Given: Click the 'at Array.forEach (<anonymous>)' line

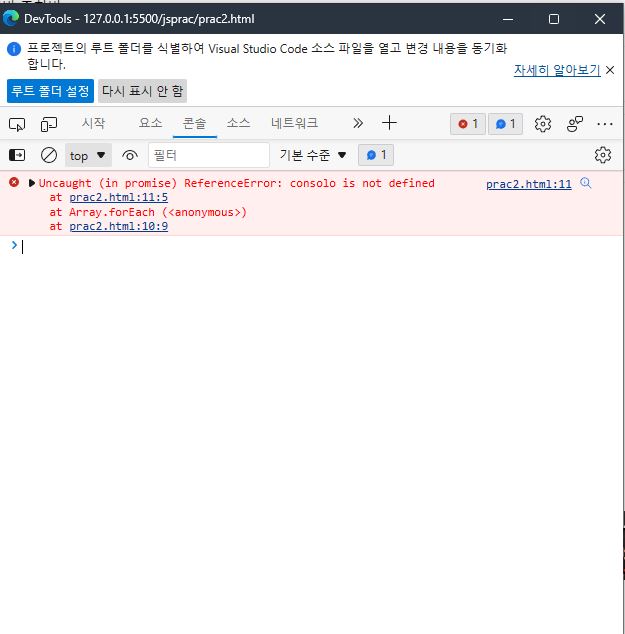Looking at the screenshot, I should click(148, 212).
